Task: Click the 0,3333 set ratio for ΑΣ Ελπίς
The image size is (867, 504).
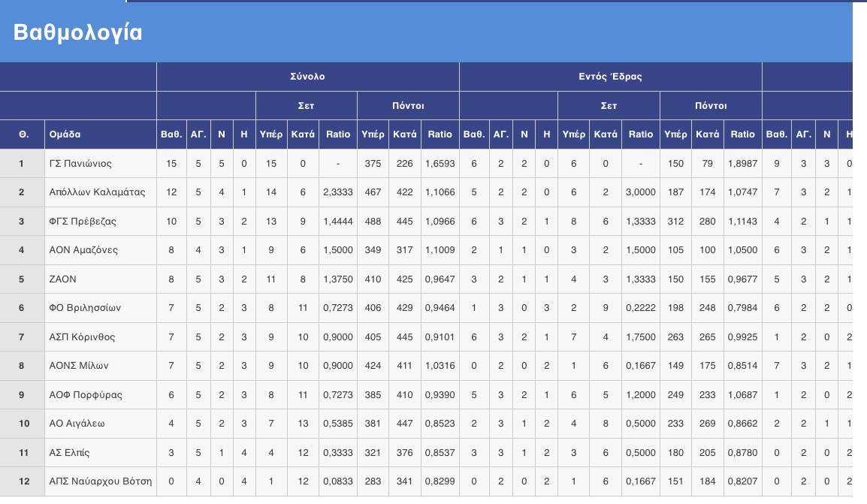Action: tap(338, 453)
